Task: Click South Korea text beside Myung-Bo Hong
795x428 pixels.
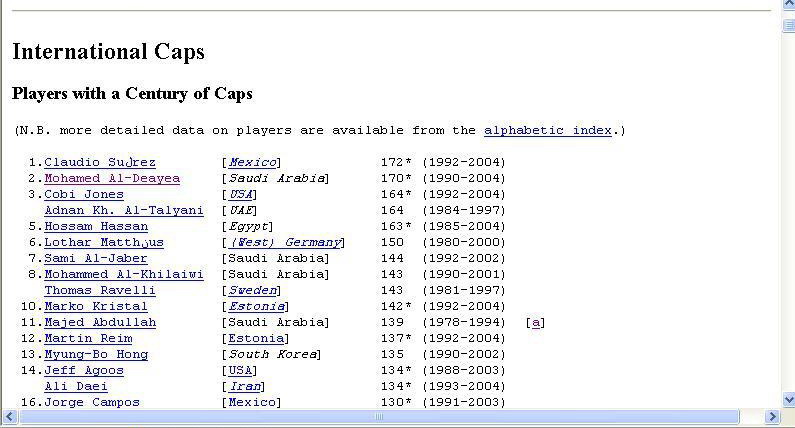Action: 272,354
